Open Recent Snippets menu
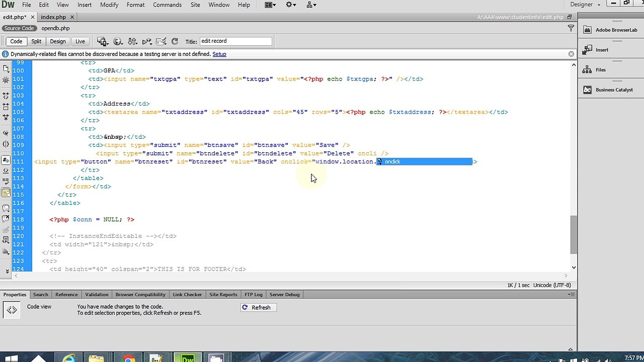Viewport: 644px width, 362px height. 6,230
